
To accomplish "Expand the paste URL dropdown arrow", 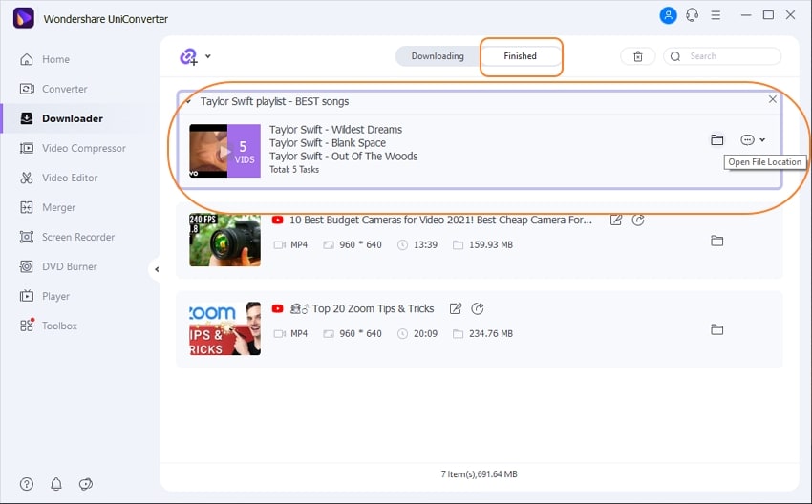I will click(x=207, y=56).
